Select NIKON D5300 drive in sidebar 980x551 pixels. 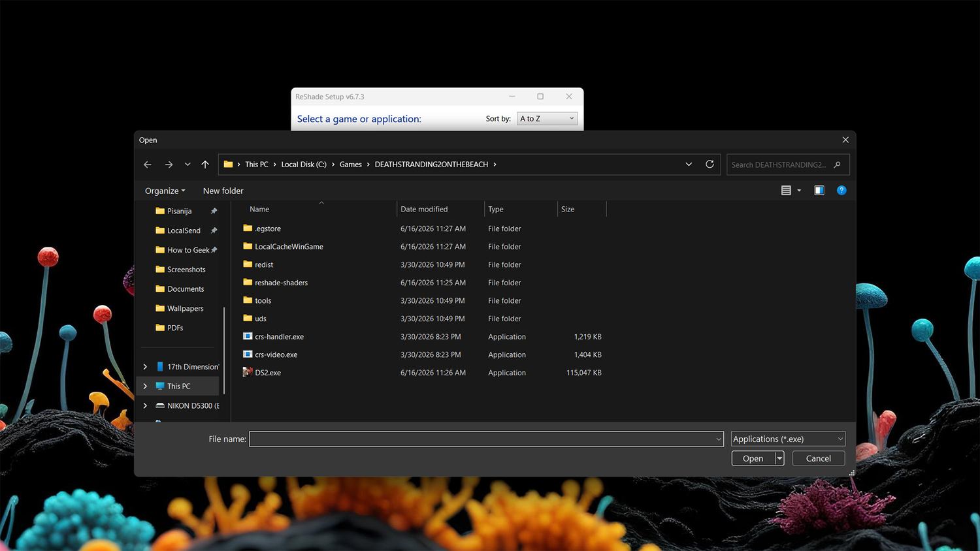coord(188,405)
